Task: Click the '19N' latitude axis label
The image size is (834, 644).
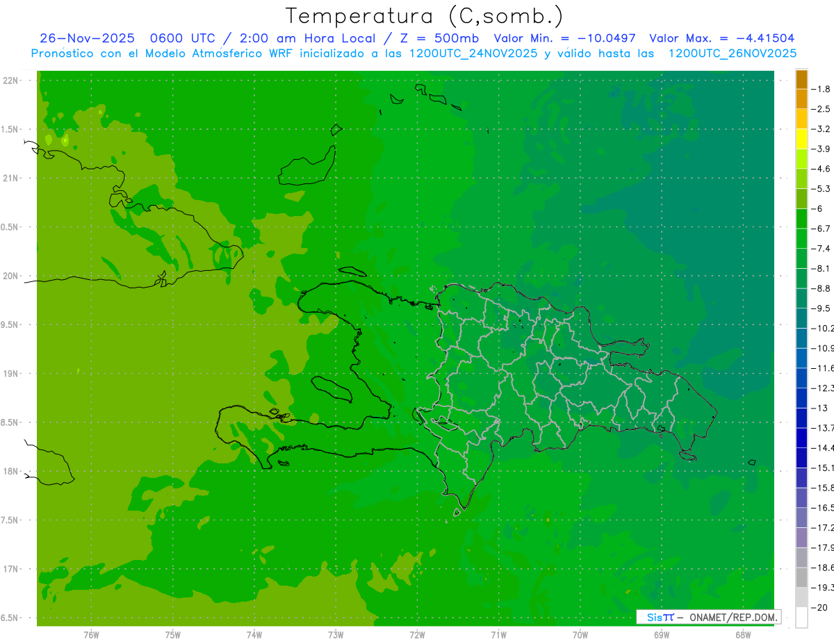Action: [12, 374]
